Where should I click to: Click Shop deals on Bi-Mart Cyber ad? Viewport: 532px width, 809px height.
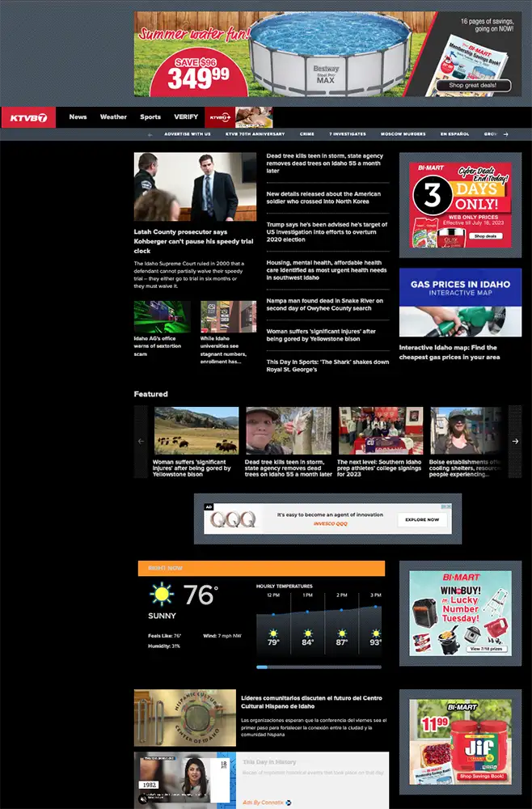click(x=485, y=235)
